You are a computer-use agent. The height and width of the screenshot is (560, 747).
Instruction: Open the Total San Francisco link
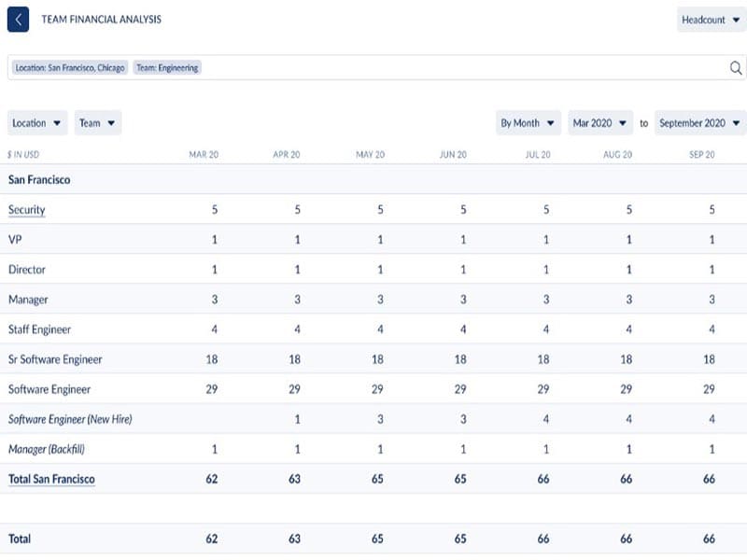[51, 479]
